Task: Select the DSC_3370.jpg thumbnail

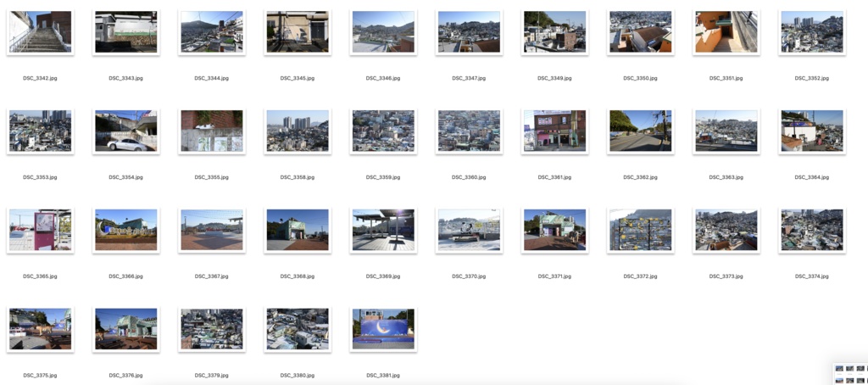Action: point(469,230)
